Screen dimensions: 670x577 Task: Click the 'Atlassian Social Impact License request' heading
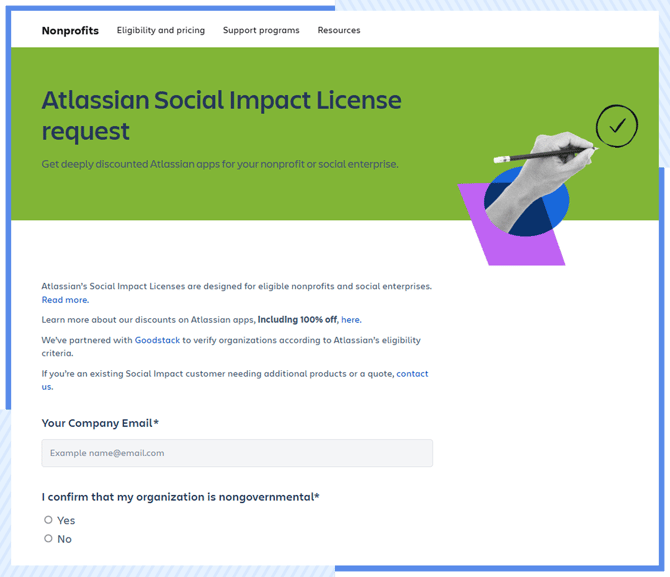[x=221, y=115]
